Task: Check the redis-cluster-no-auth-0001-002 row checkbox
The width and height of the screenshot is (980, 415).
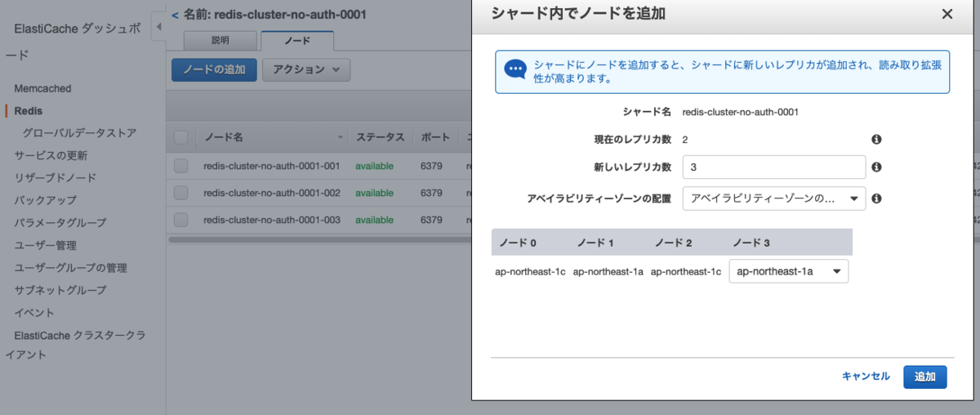Action: coord(180,193)
